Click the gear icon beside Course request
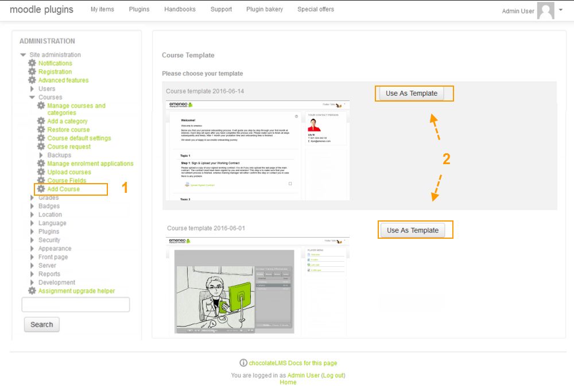Image resolution: width=574 pixels, height=392 pixels. click(41, 146)
